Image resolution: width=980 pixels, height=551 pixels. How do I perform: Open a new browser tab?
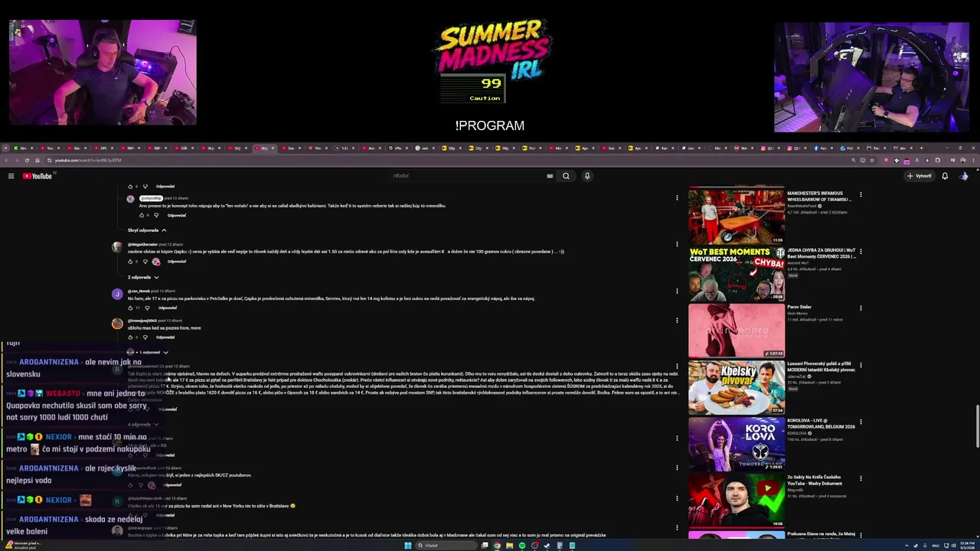pyautogui.click(x=921, y=148)
